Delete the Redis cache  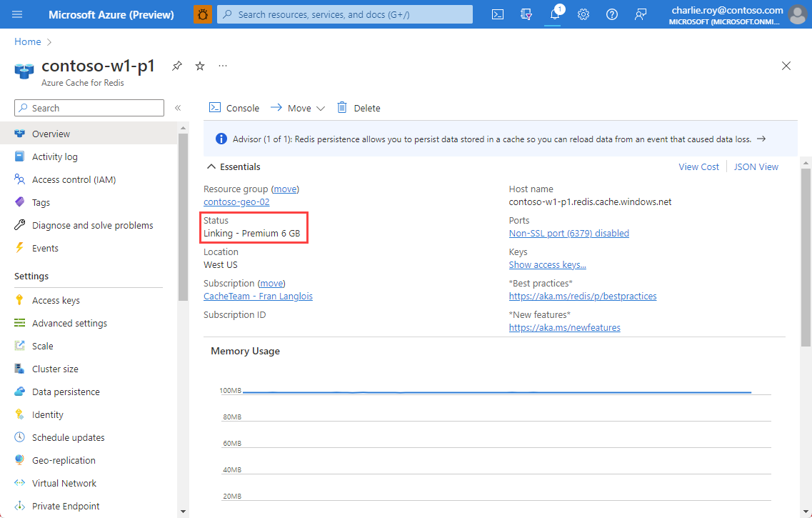click(x=359, y=107)
